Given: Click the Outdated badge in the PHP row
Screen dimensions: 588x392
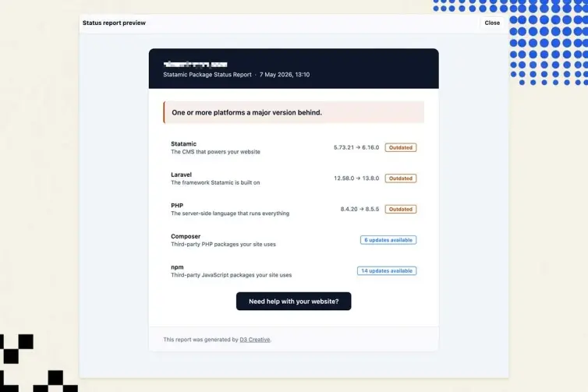Looking at the screenshot, I should [x=401, y=209].
